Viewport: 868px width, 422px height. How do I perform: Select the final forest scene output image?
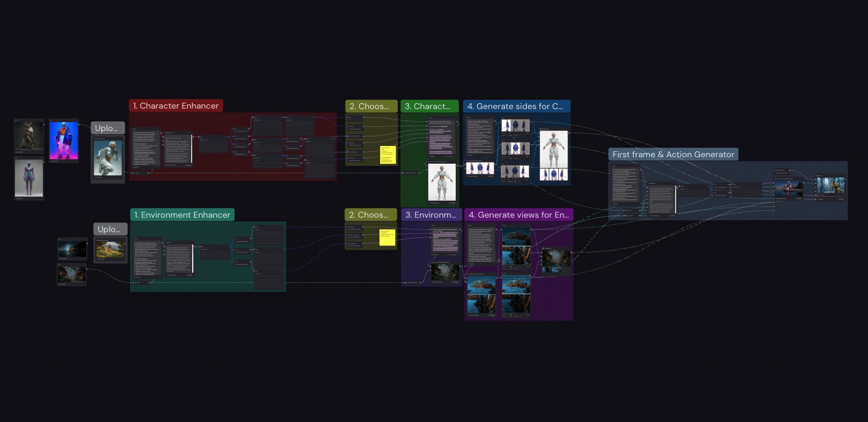click(x=830, y=186)
